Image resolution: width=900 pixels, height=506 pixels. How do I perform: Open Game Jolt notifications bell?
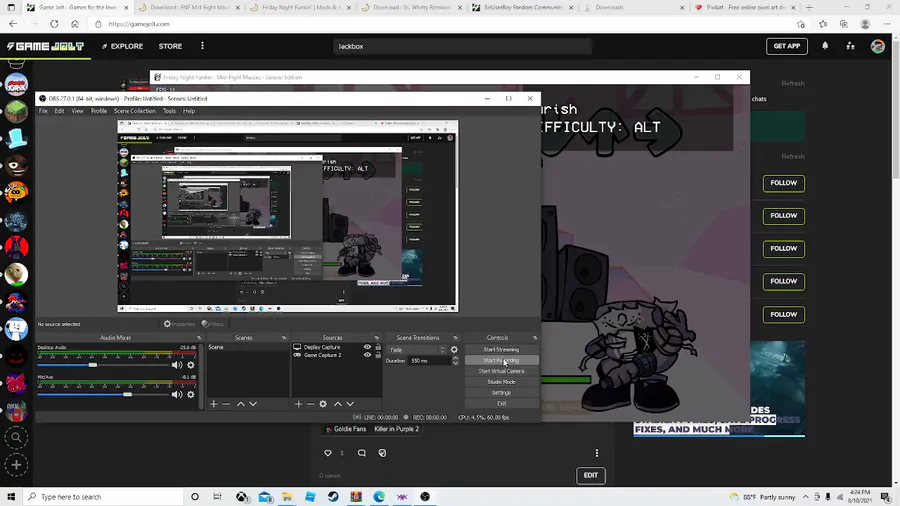[825, 46]
